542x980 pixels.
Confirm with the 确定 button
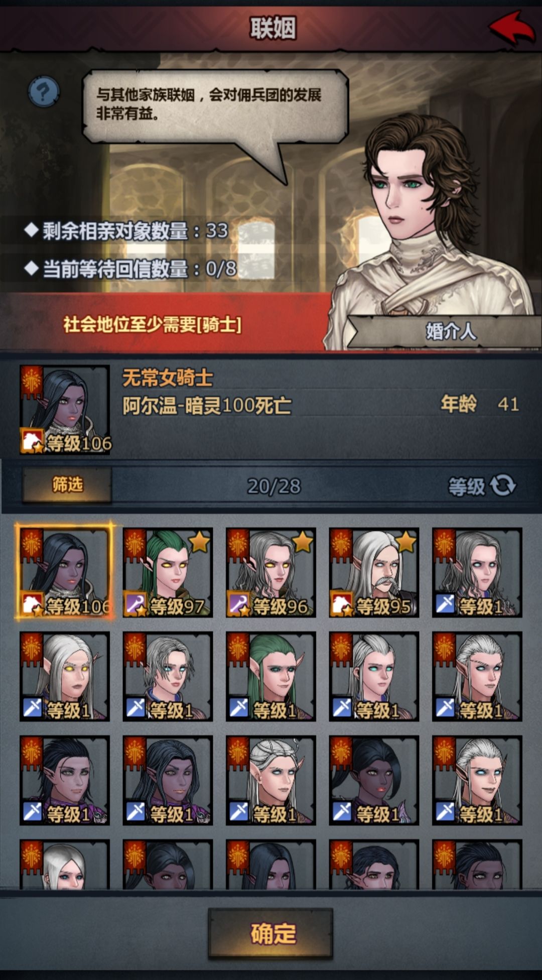[271, 933]
